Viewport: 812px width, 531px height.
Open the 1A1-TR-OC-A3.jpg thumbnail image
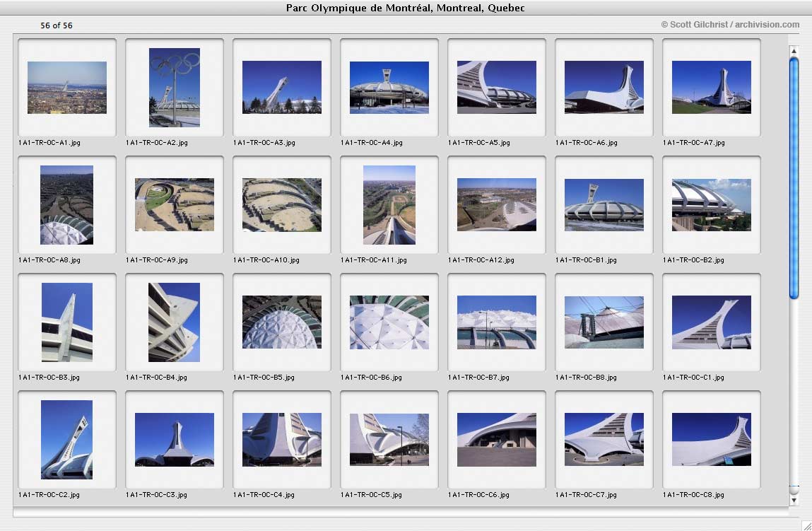tap(282, 88)
